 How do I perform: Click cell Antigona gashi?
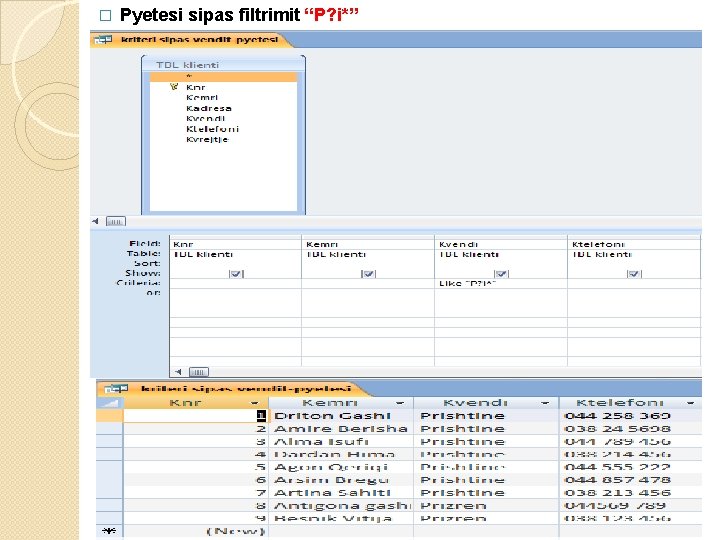[341, 506]
